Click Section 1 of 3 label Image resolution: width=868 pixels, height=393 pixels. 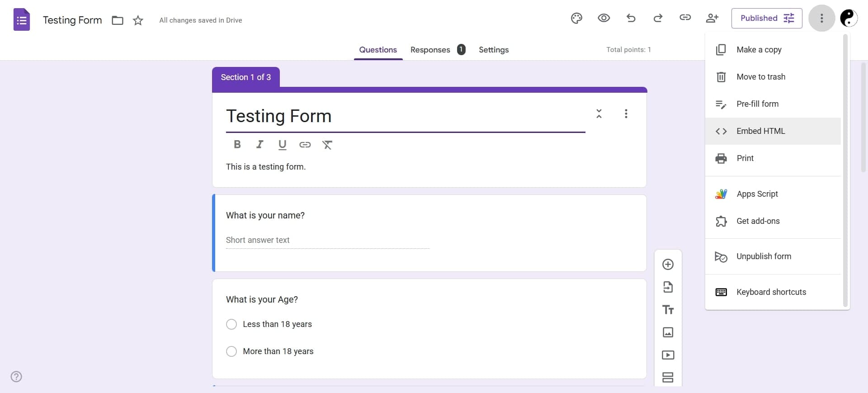pyautogui.click(x=245, y=77)
